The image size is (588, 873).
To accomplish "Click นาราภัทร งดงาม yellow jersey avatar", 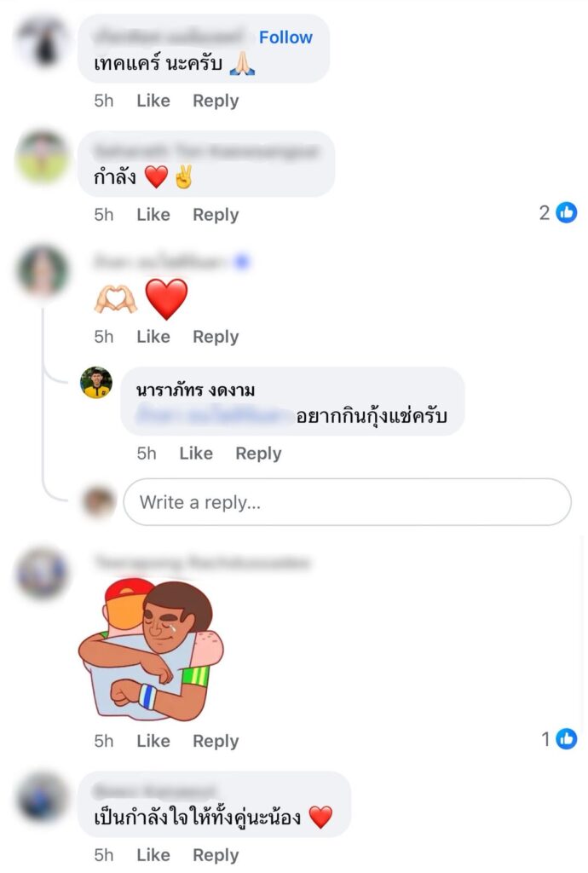I will pos(96,383).
